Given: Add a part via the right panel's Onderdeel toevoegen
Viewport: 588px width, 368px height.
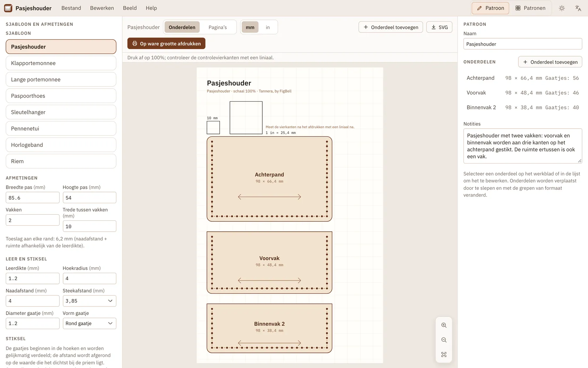Looking at the screenshot, I should coord(550,62).
